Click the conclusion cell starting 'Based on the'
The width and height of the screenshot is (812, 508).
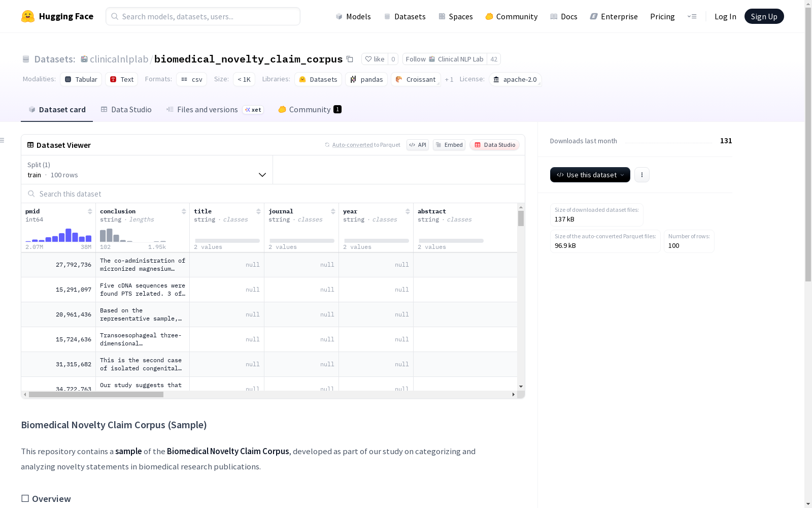[x=143, y=314]
